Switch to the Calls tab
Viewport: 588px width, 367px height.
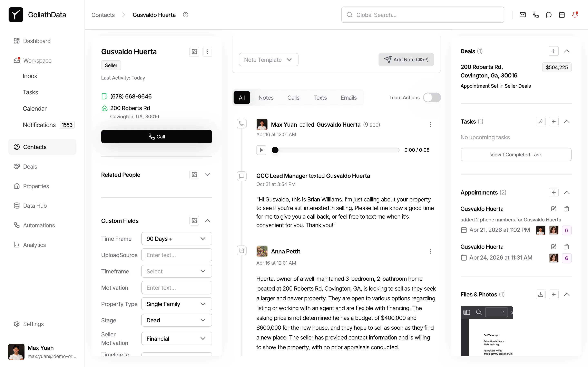pos(293,98)
